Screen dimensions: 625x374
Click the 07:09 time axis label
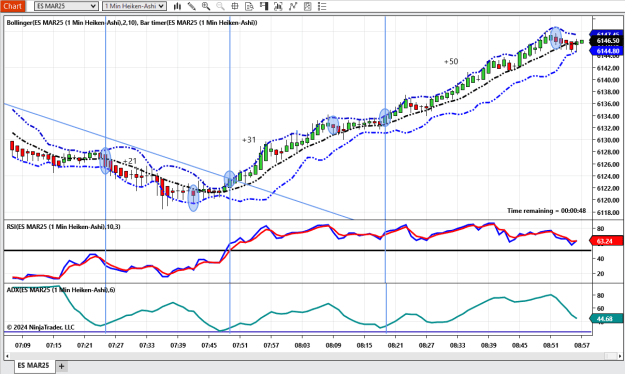pyautogui.click(x=23, y=345)
